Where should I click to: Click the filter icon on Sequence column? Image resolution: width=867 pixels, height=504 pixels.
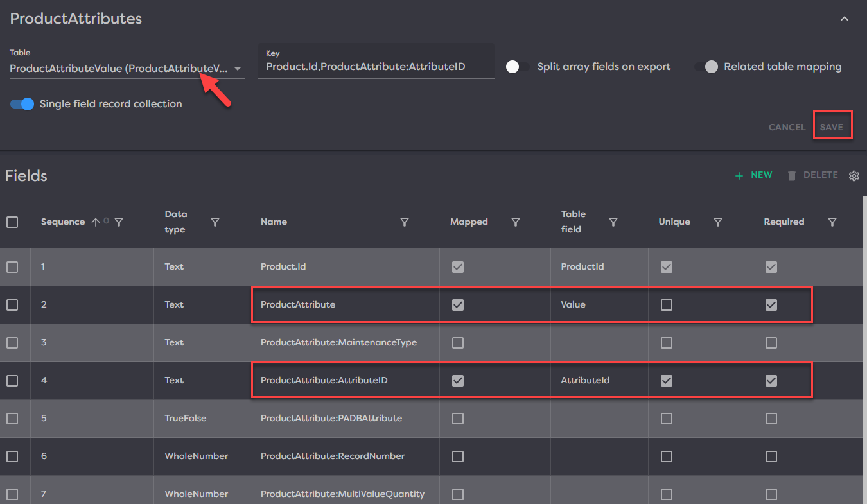(119, 222)
